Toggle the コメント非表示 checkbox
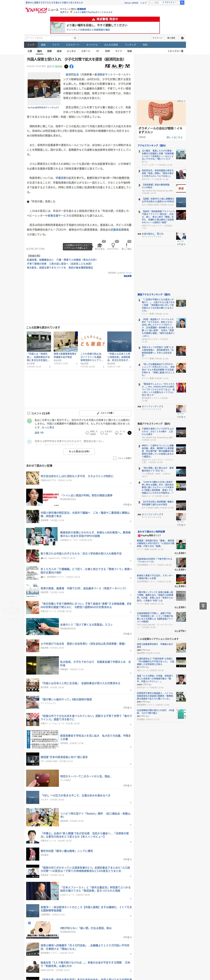 (x=115, y=458)
